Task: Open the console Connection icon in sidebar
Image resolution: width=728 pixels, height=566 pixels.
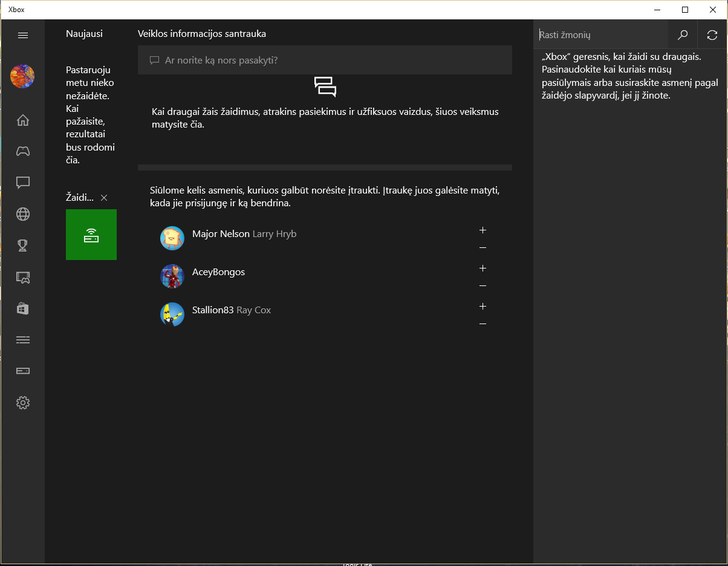Action: click(x=23, y=371)
